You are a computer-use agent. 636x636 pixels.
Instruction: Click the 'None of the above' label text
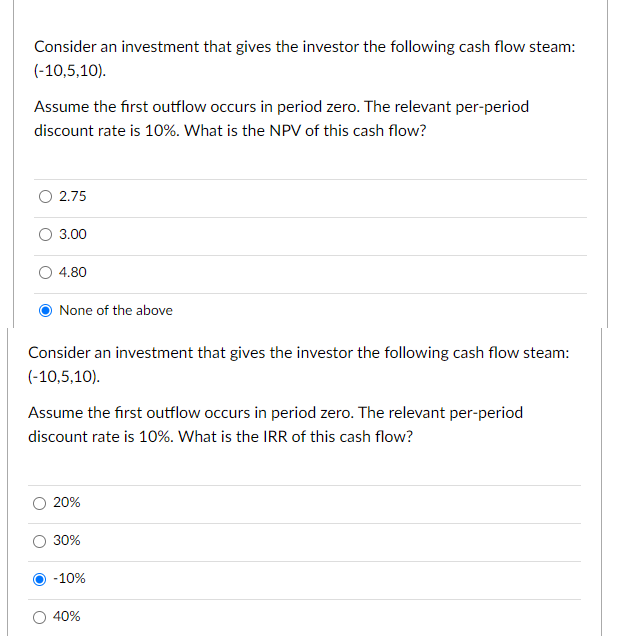(116, 310)
